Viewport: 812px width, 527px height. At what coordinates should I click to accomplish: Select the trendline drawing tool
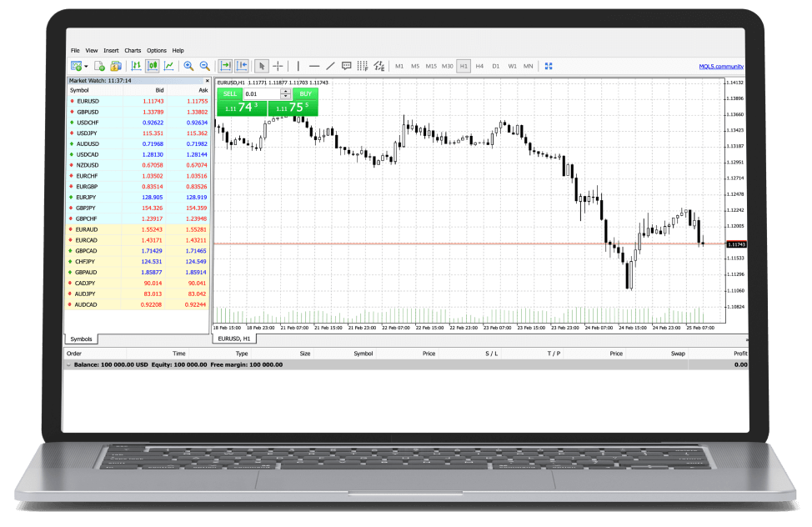[x=330, y=66]
